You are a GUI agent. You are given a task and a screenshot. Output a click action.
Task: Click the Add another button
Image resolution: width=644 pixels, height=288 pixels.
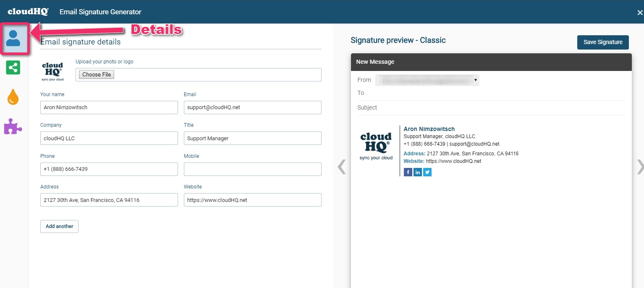[59, 226]
